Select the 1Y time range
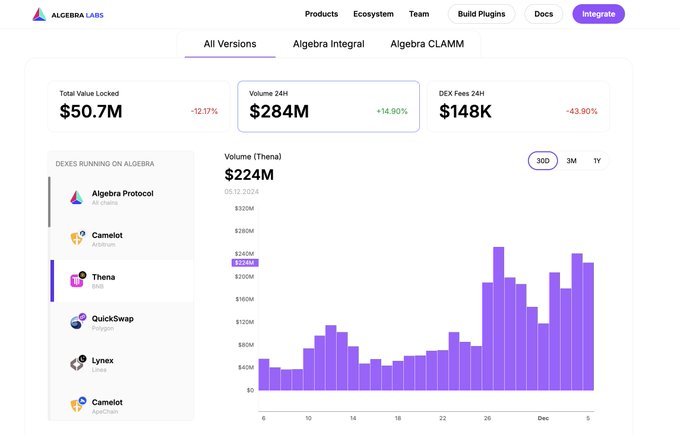The width and height of the screenshot is (680, 435). coord(597,160)
